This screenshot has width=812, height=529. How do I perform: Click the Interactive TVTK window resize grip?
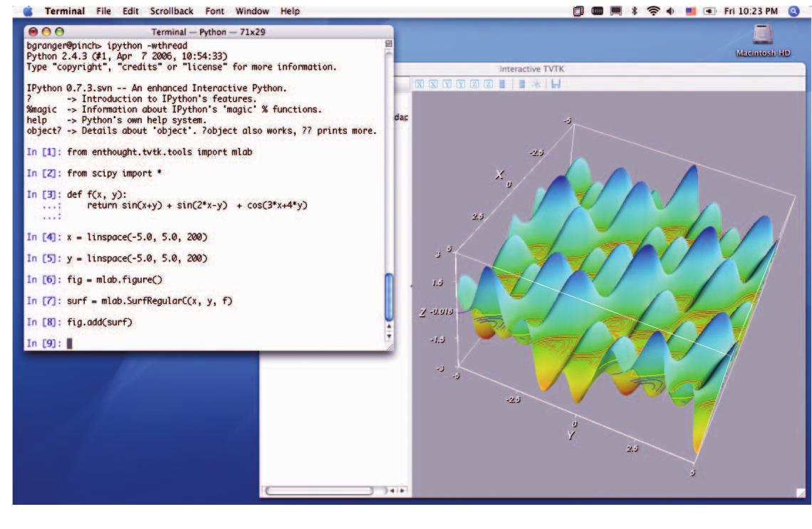click(801, 493)
